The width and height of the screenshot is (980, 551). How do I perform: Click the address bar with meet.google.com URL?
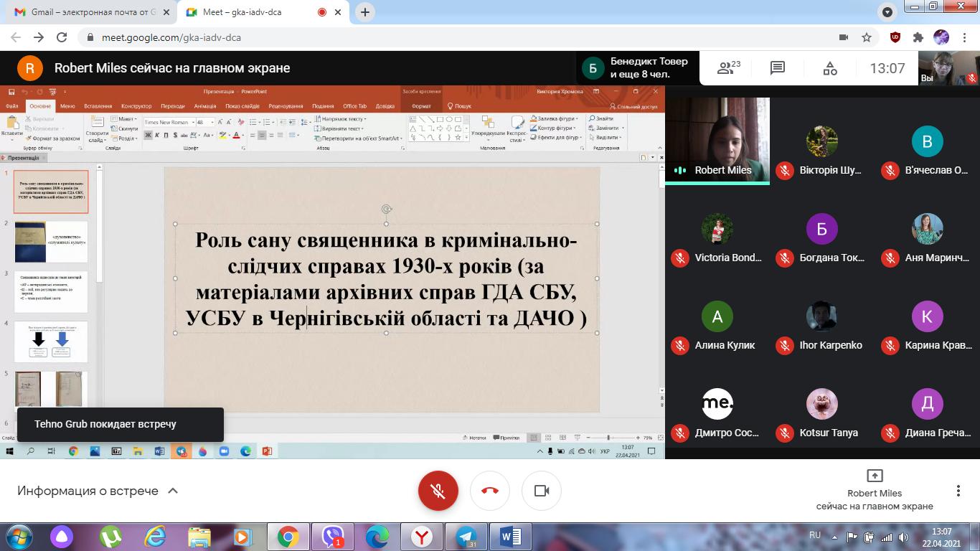click(459, 37)
